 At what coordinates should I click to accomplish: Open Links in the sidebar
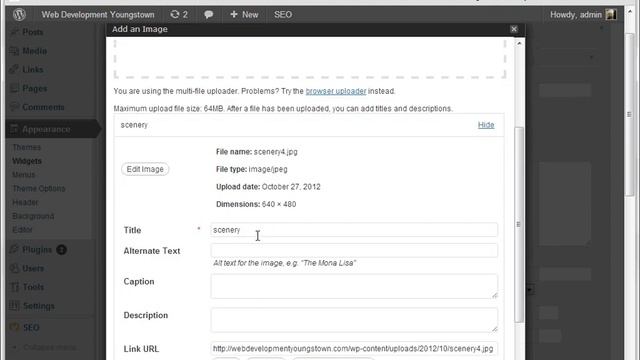33,69
